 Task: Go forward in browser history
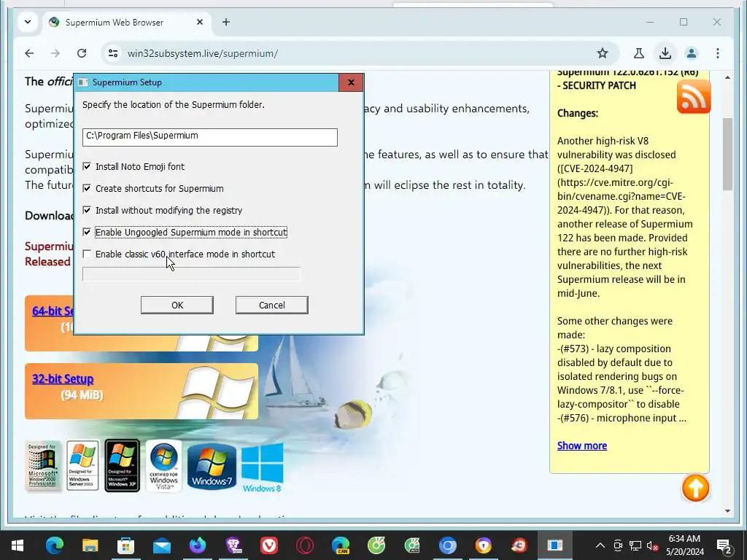[x=55, y=53]
